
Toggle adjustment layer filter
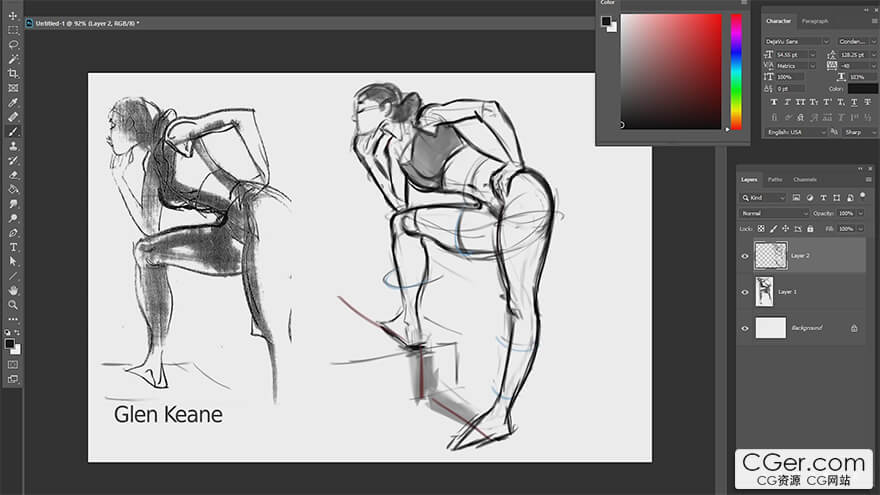click(x=810, y=198)
